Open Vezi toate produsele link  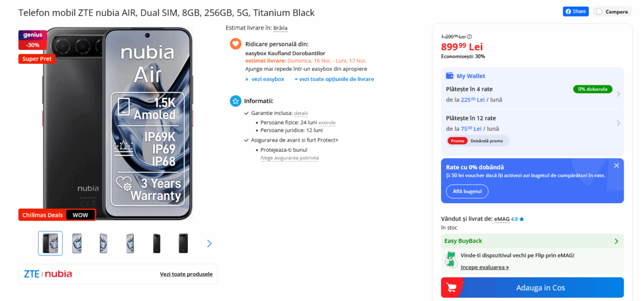[186, 274]
